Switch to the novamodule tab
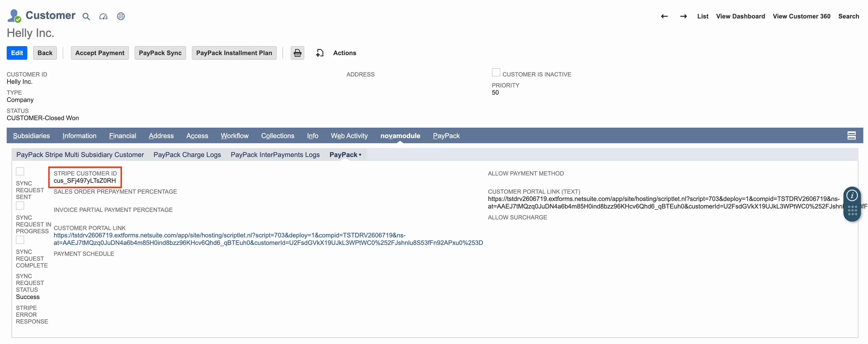868x344 pixels. tap(400, 136)
